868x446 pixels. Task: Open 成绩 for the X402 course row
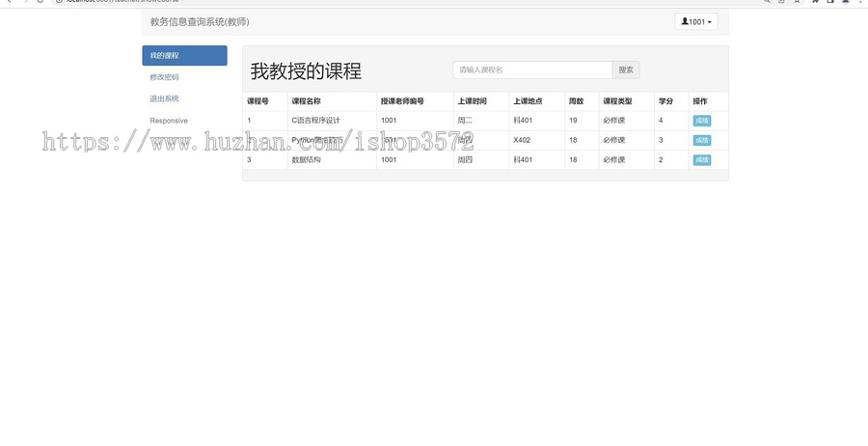click(701, 140)
